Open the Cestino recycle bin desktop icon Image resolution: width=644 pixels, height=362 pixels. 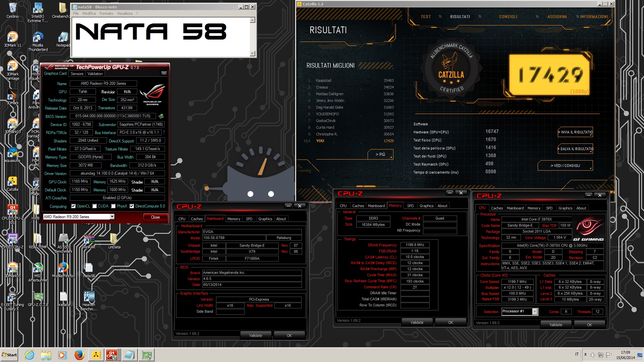(12, 10)
